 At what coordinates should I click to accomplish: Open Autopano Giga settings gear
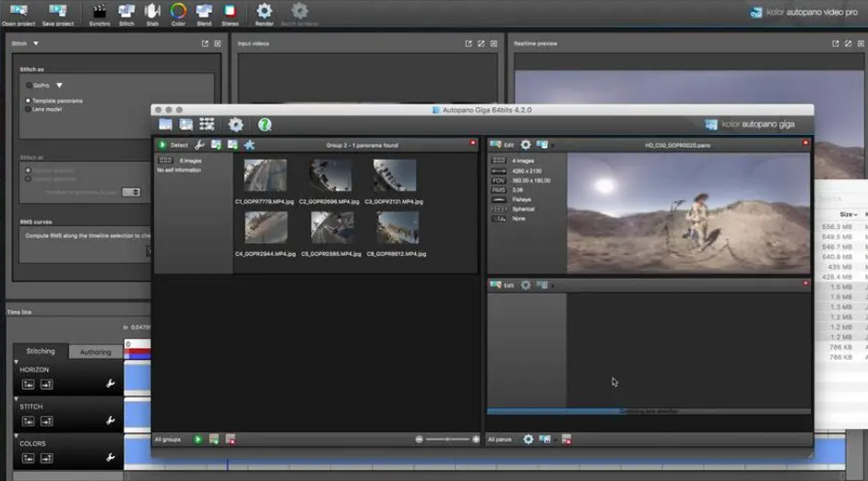[x=236, y=125]
